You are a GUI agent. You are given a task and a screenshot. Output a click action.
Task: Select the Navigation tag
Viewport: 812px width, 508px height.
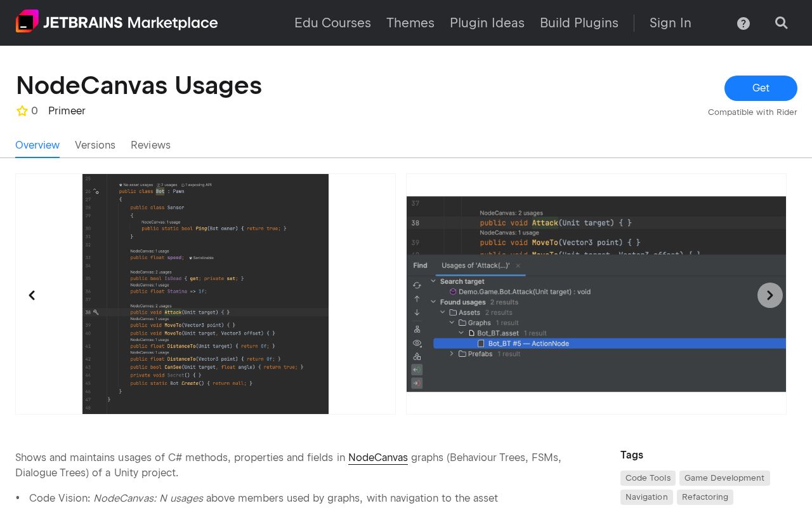pos(646,497)
